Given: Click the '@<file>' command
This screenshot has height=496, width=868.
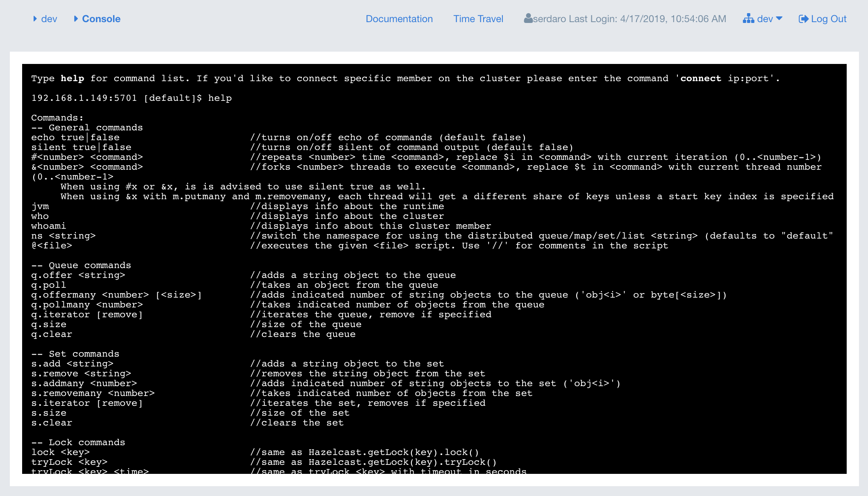Looking at the screenshot, I should click(x=52, y=246).
